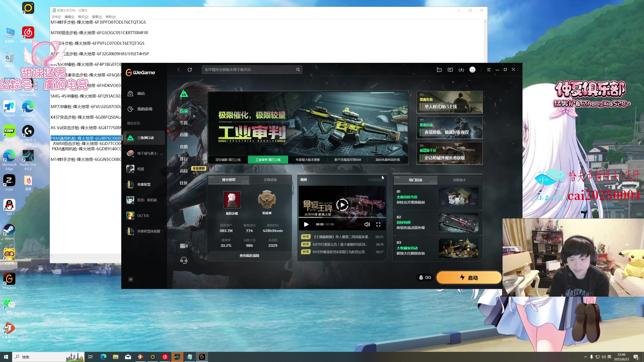Open 商店 in the WeGame sidebar
Image resolution: width=644 pixels, height=362 pixels.
tap(144, 94)
